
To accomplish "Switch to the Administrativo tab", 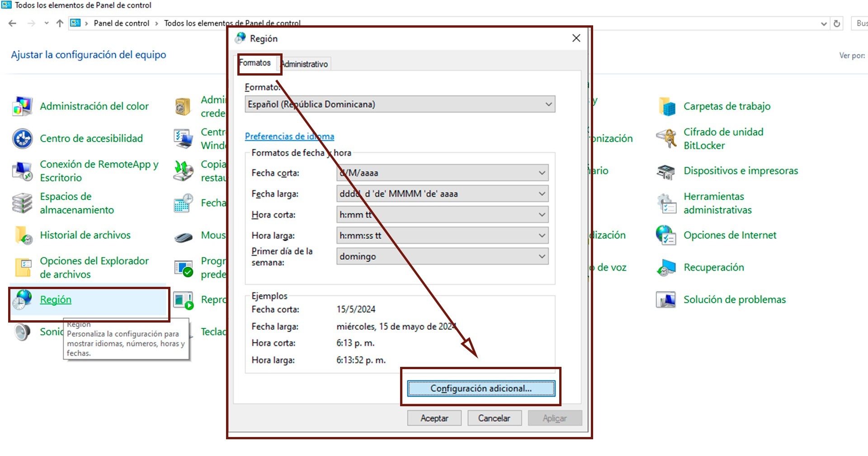I will pos(305,64).
